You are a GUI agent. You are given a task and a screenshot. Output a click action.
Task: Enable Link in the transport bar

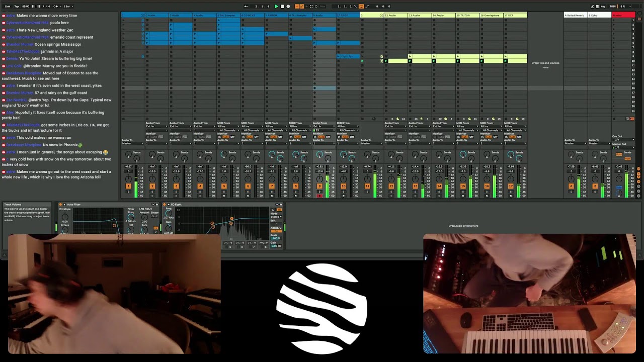click(x=8, y=7)
